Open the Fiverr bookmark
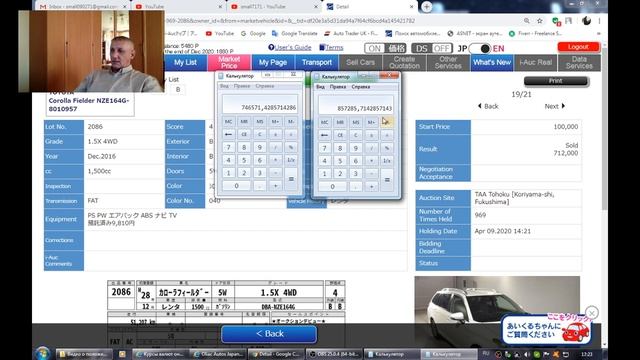 pyautogui.click(x=535, y=33)
